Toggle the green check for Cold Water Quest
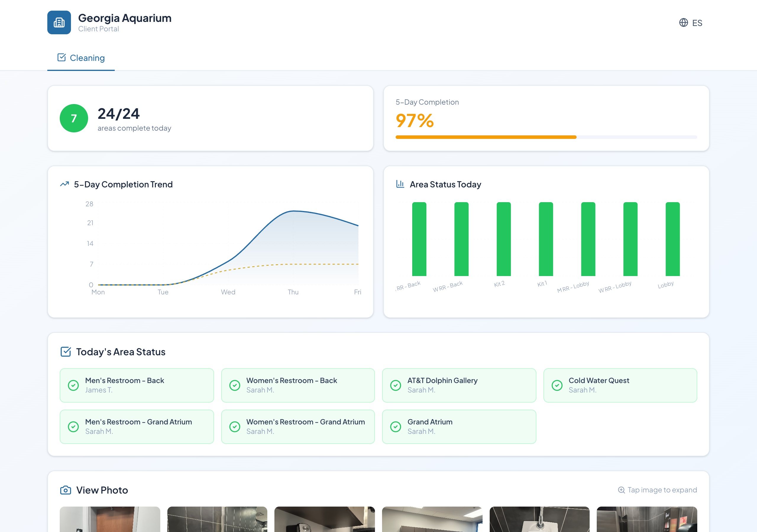The height and width of the screenshot is (532, 757). click(x=557, y=385)
